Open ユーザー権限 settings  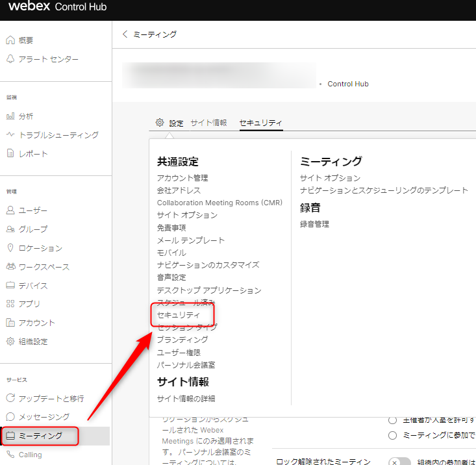[179, 353]
